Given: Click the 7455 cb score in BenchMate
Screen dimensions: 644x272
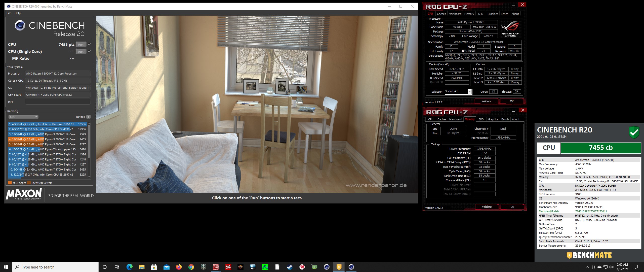Looking at the screenshot, I should [x=601, y=148].
